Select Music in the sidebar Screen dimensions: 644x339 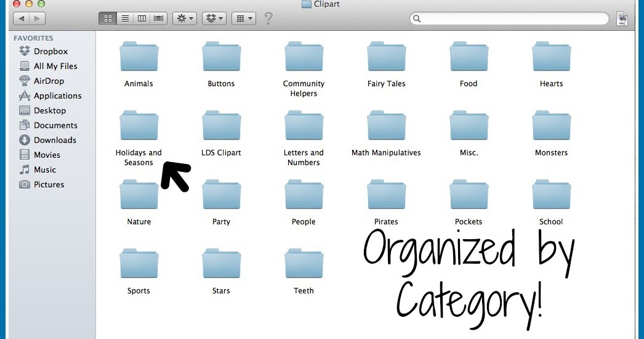click(x=38, y=169)
